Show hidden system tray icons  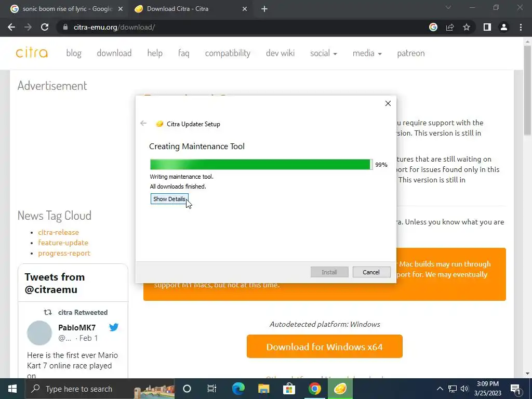pyautogui.click(x=440, y=389)
